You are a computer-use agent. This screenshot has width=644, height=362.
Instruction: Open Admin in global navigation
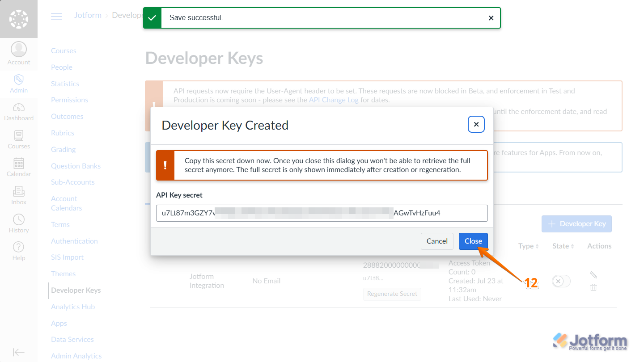(19, 84)
